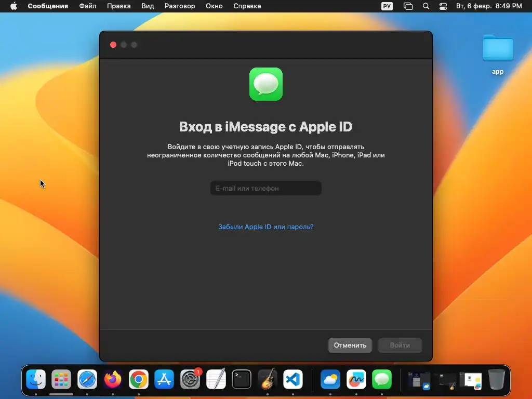The width and height of the screenshot is (532, 399).
Task: Click the Вход в iMessage с Apple ID heading
Action: click(265, 127)
